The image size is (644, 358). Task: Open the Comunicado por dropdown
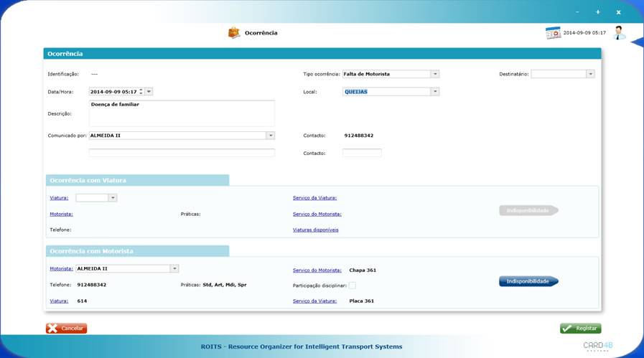(x=271, y=136)
